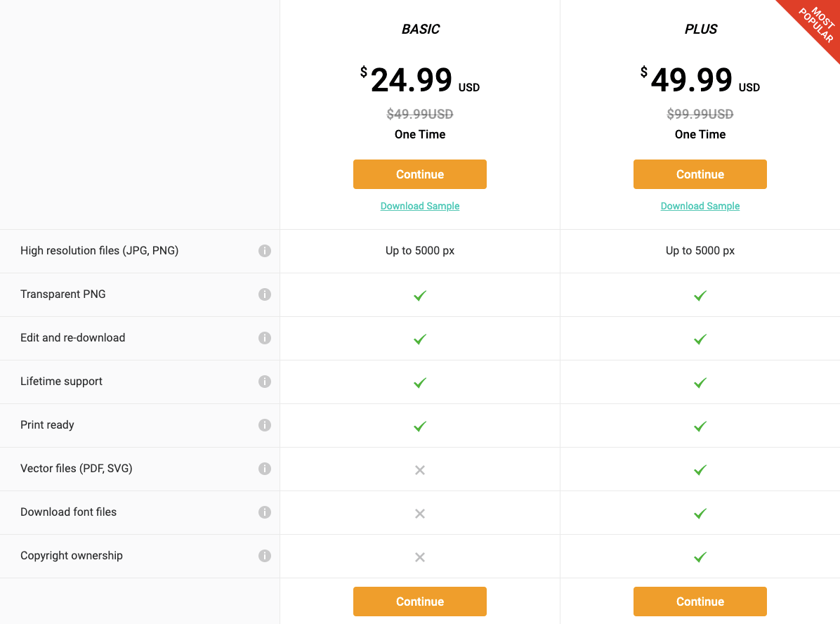Click info icon for Edit and re-download
Image resolution: width=840 pixels, height=624 pixels.
pyautogui.click(x=265, y=338)
